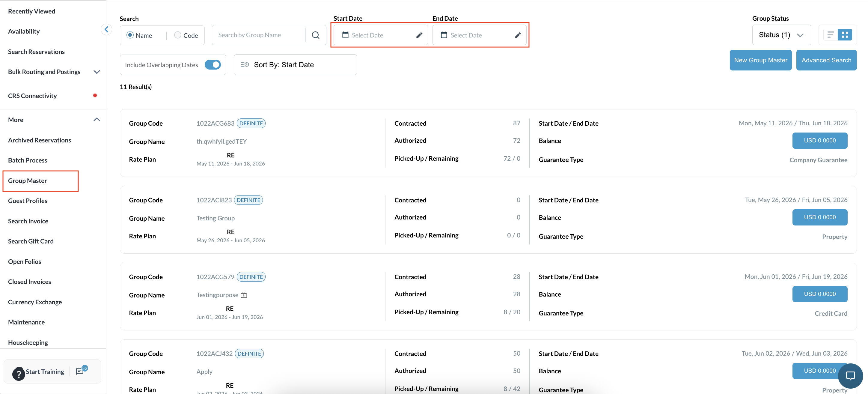This screenshot has height=394, width=868.
Task: Open group code 1022ACI823
Action: click(x=214, y=200)
